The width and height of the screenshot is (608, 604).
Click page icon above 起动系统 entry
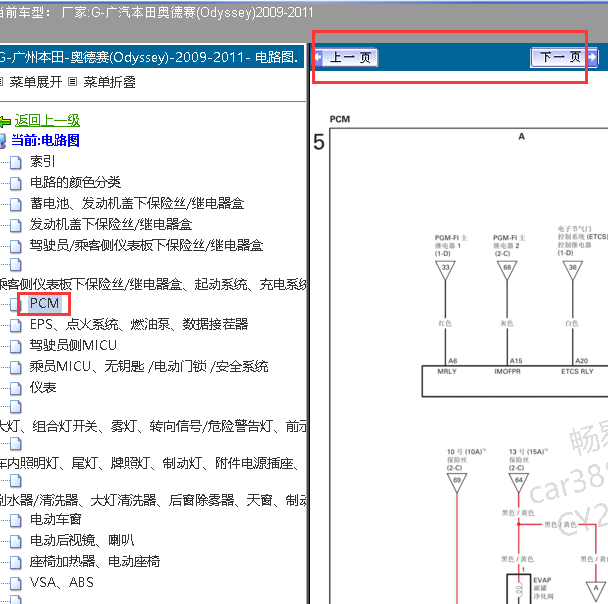(16, 264)
